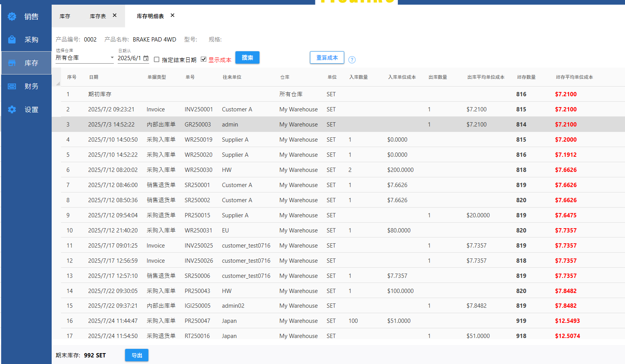Select the row with document number GR250003

[x=197, y=125]
